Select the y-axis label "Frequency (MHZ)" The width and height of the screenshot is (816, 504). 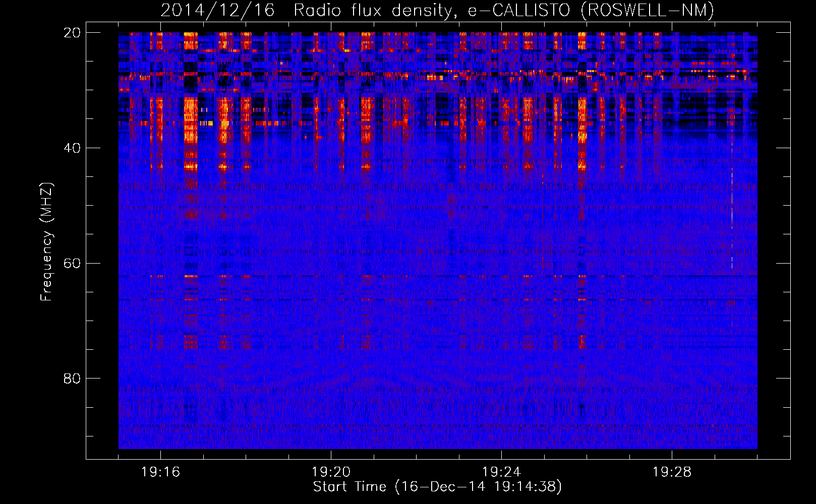(x=46, y=242)
